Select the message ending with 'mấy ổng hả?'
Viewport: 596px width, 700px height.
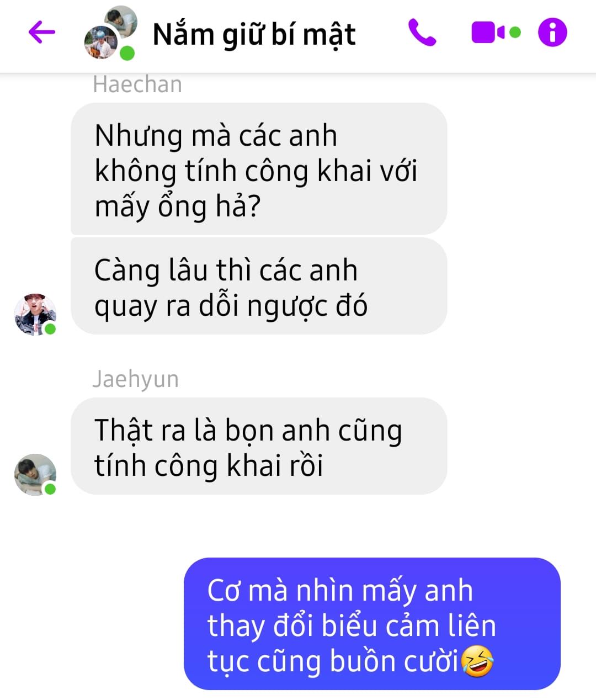tap(259, 169)
